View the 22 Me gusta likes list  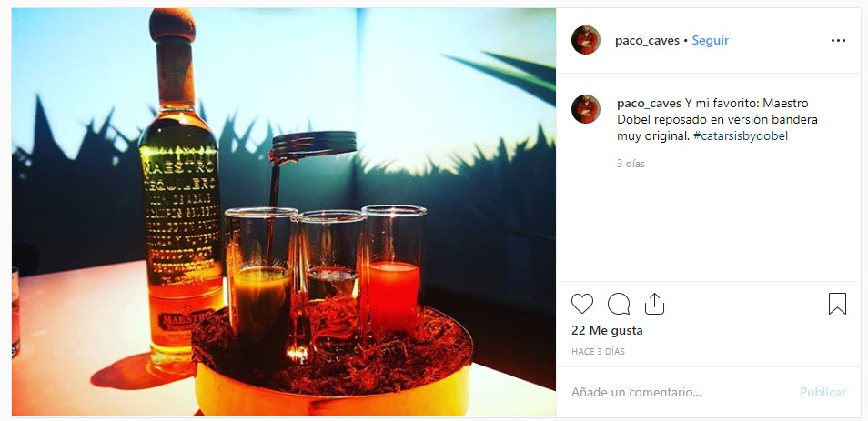click(x=607, y=331)
